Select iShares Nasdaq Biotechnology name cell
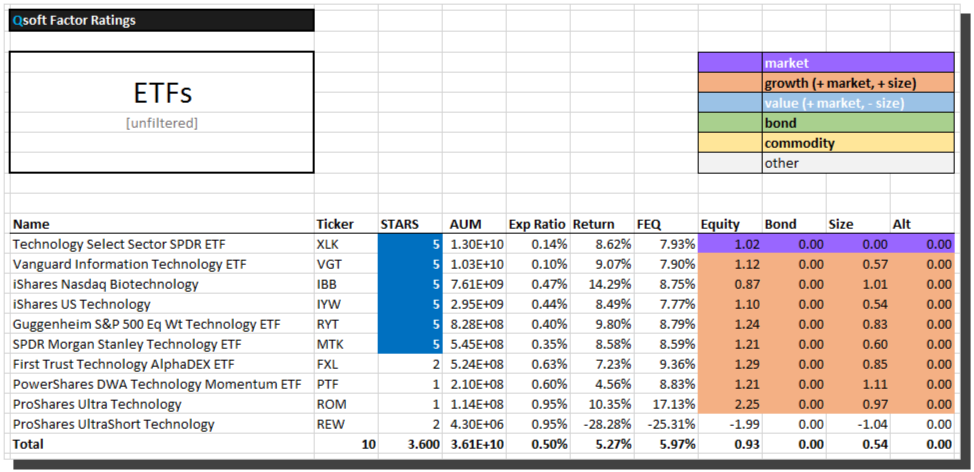The image size is (974, 472). [x=162, y=284]
